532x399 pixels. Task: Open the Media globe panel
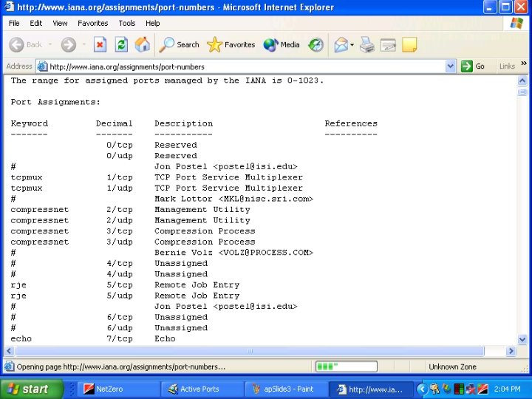[282, 45]
